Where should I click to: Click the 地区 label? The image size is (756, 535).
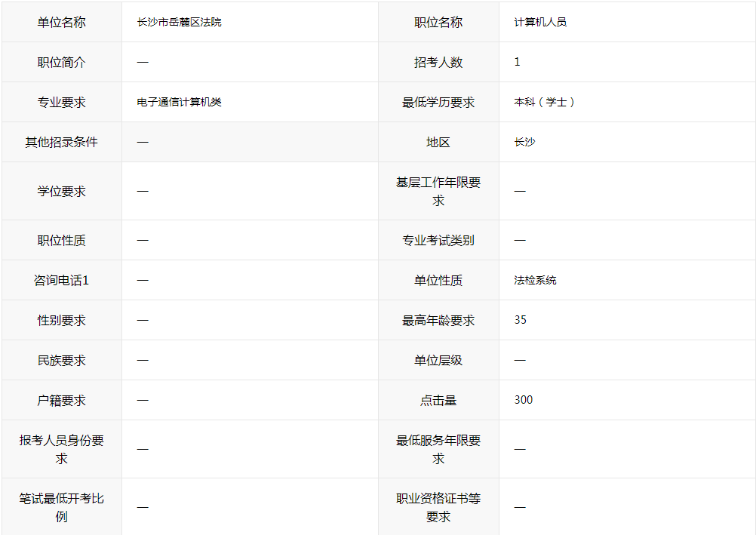tap(438, 143)
